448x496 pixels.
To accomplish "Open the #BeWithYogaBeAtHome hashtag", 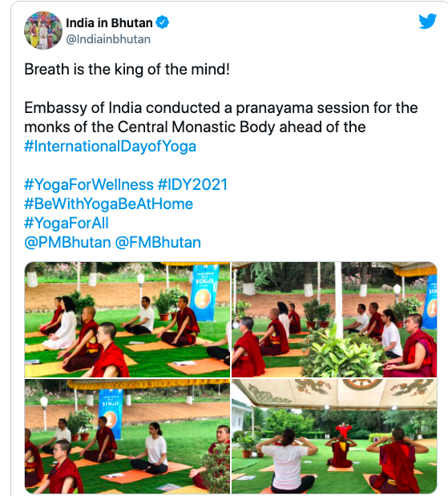I will click(108, 204).
